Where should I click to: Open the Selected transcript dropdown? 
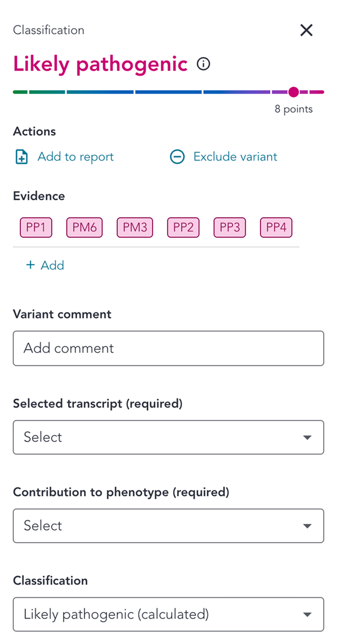click(168, 437)
